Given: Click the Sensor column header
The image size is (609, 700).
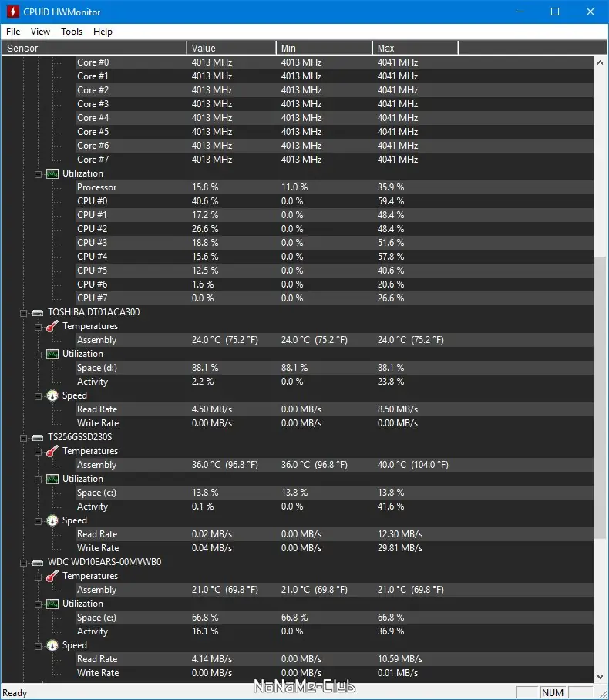Looking at the screenshot, I should click(x=94, y=48).
